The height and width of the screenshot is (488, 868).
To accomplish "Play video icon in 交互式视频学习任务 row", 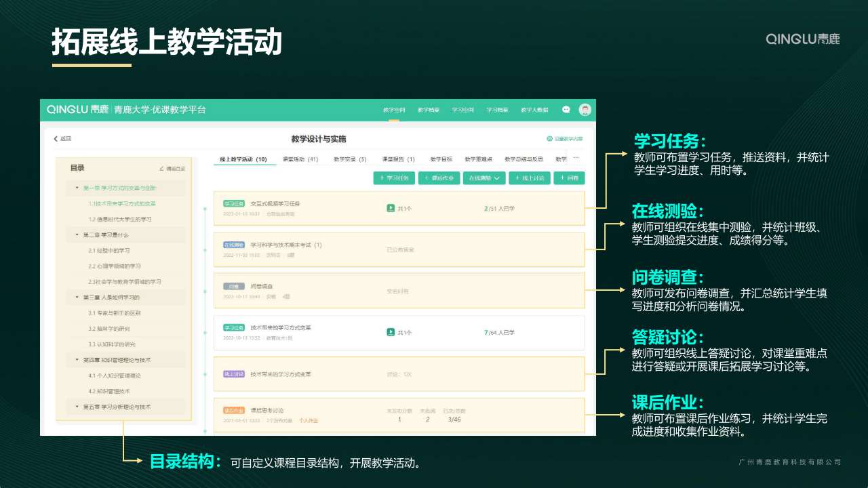I will click(391, 208).
